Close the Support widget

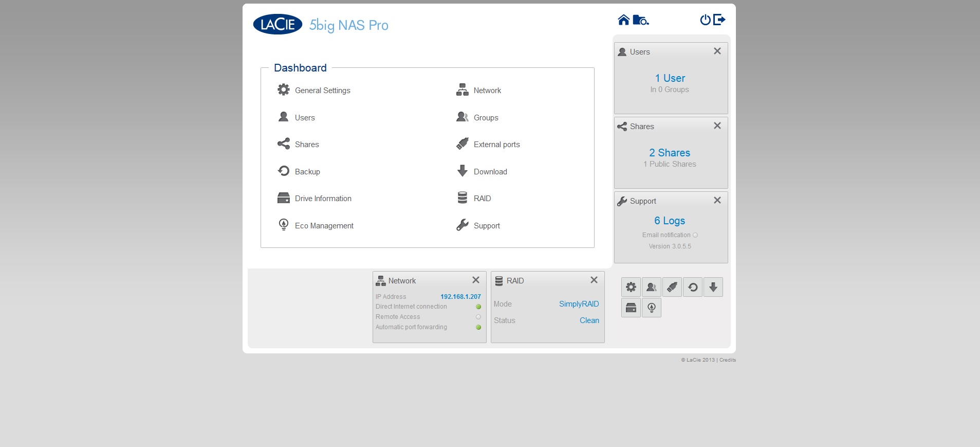point(717,200)
